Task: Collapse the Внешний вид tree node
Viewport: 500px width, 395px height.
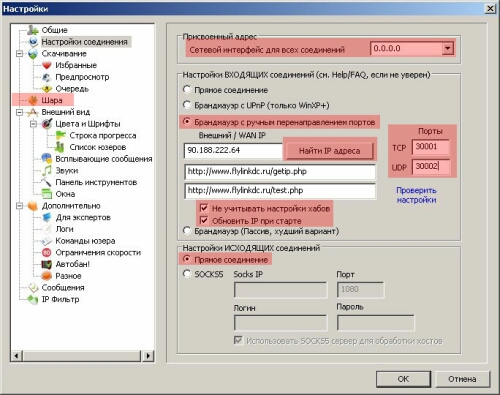Action: [x=19, y=112]
